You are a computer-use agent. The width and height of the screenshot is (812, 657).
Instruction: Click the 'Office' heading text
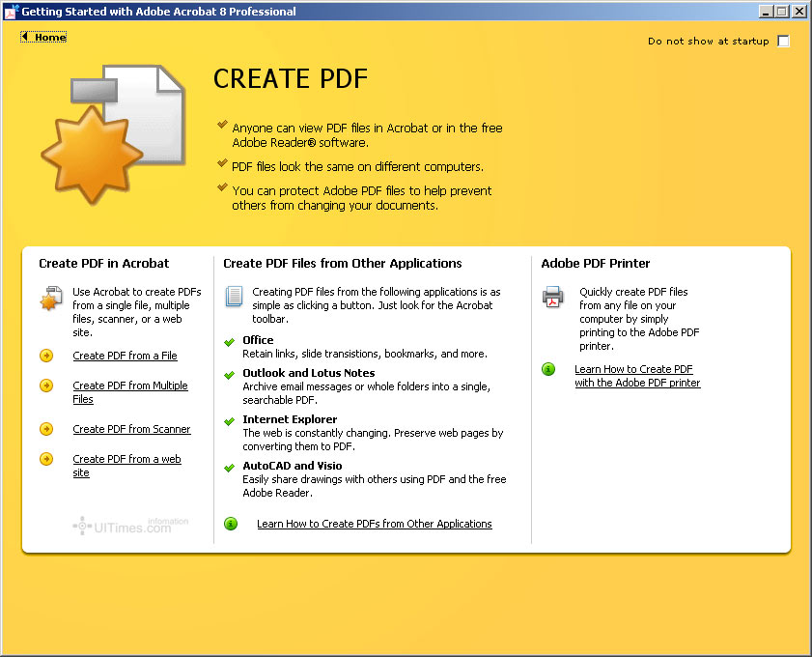click(x=258, y=340)
